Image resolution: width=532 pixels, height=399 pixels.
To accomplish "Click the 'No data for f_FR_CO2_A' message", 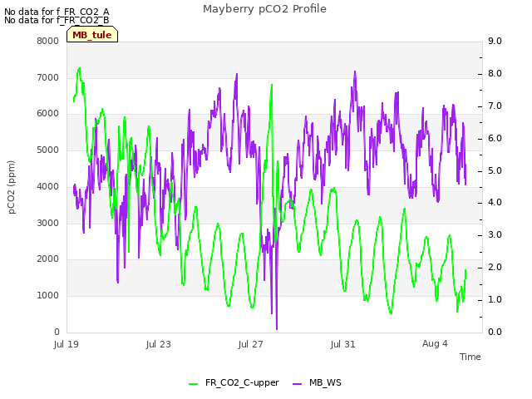I will tap(57, 12).
